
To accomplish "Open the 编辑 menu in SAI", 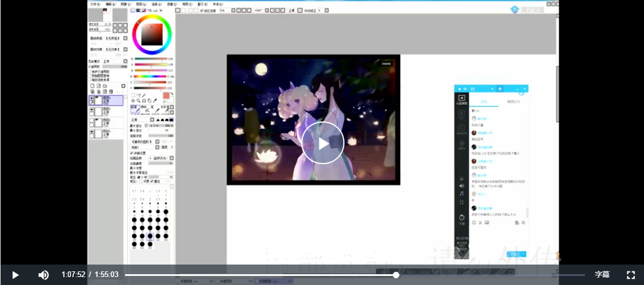I will [x=110, y=4].
